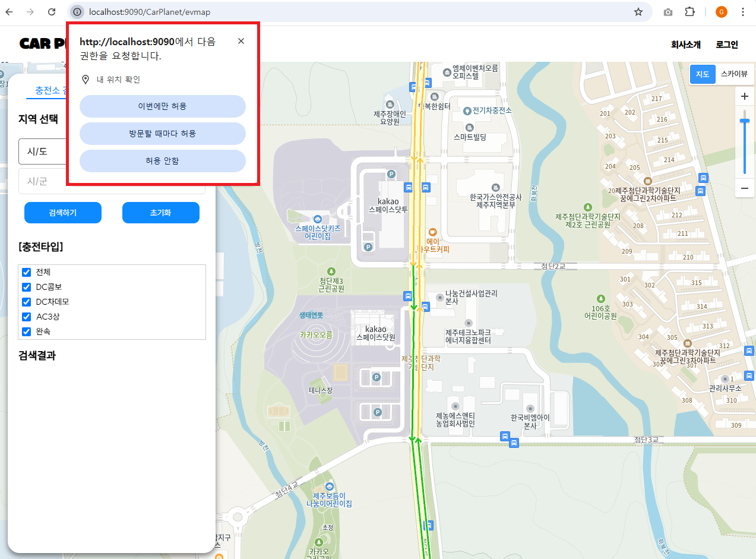Click the 초기화 reset button

(161, 213)
